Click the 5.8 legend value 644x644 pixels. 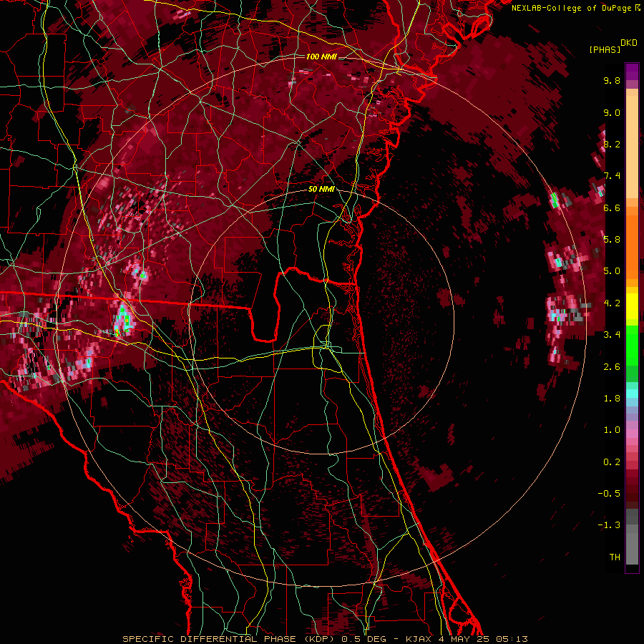(612, 240)
